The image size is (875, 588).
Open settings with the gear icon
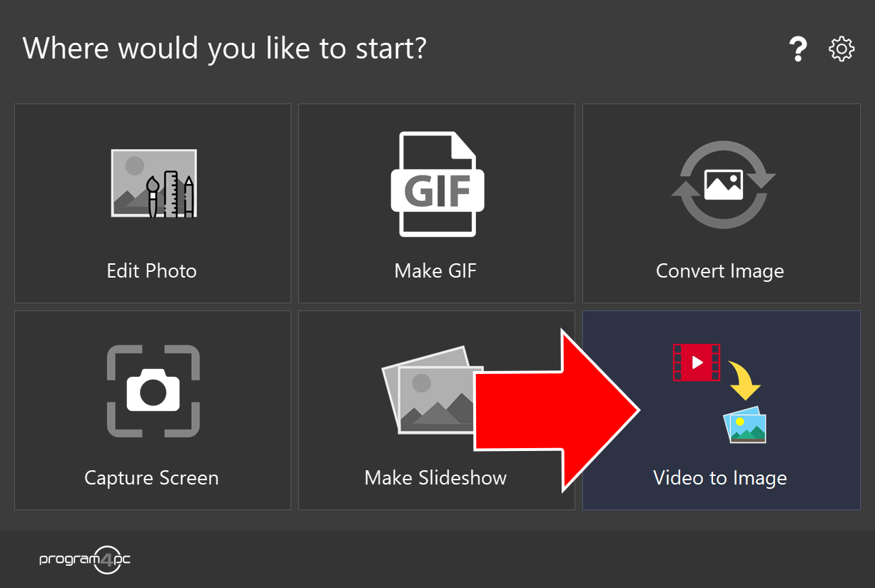841,49
